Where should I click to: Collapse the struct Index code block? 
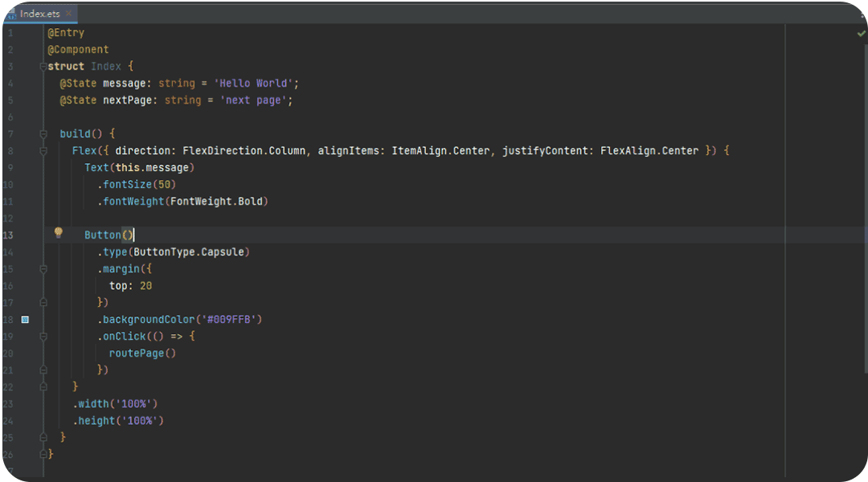tap(43, 67)
